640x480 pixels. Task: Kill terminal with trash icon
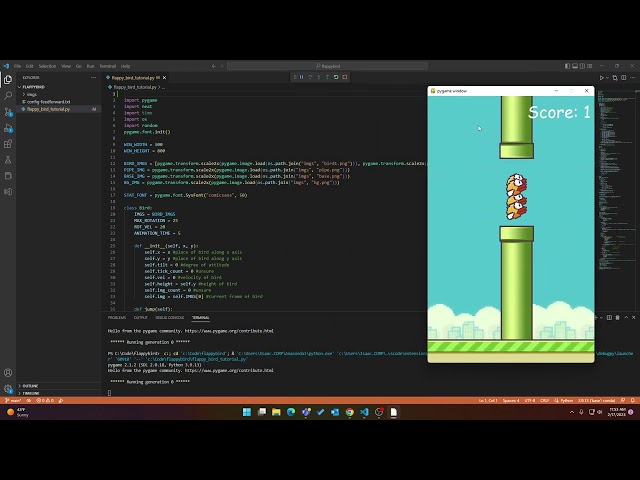[x=618, y=318]
